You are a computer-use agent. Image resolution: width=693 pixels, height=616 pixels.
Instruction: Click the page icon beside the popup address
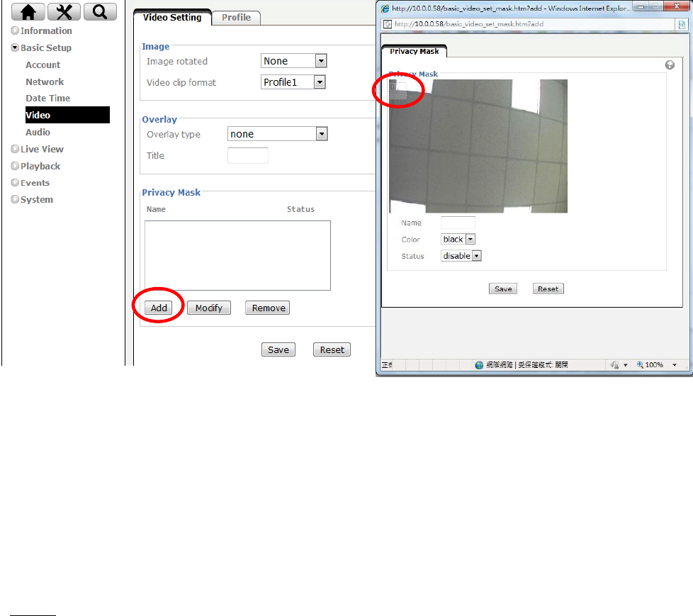point(388,24)
